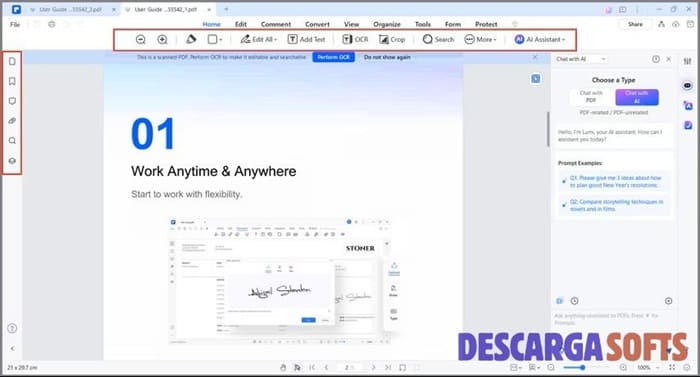The height and width of the screenshot is (377, 700).
Task: Go to the previous page
Action: tap(326, 367)
